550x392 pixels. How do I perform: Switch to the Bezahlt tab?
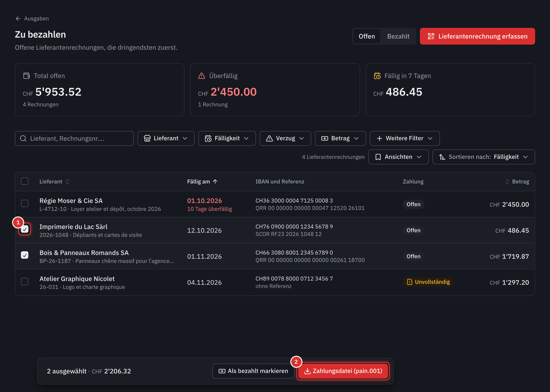coord(398,36)
